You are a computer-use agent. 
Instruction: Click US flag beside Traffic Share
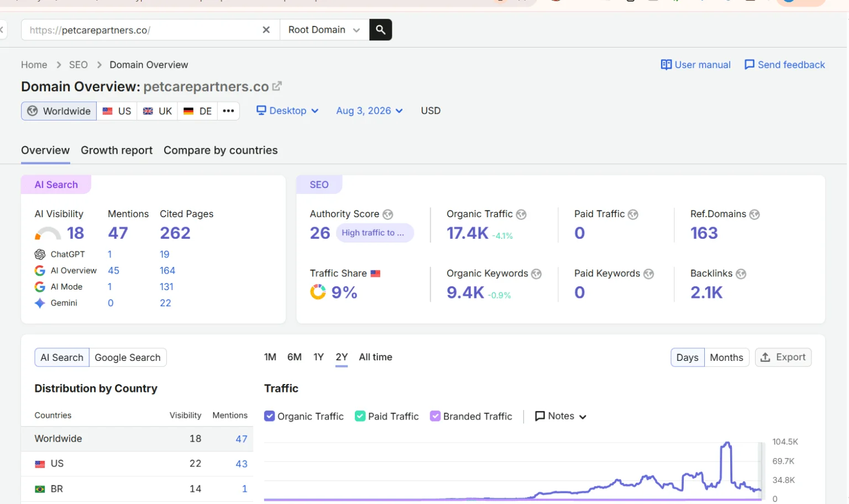375,274
